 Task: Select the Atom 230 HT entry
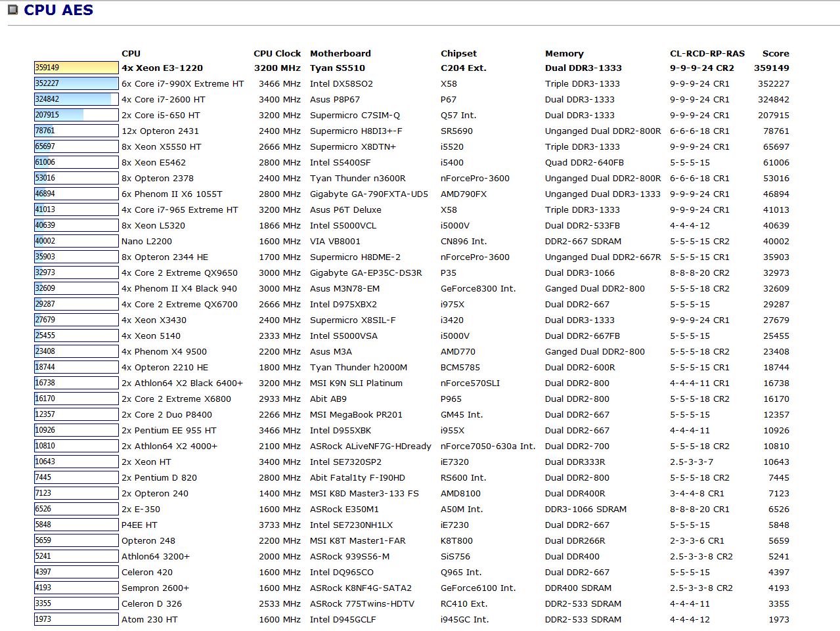[149, 619]
